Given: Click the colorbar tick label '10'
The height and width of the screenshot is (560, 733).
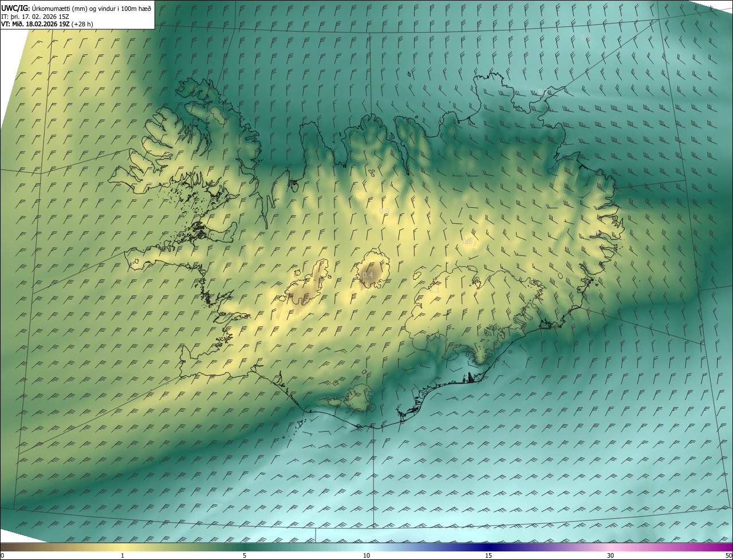Looking at the screenshot, I should pos(366,556).
